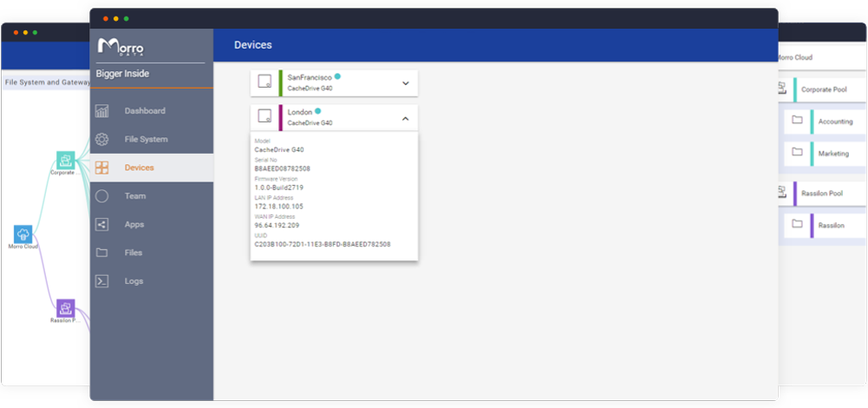
Task: Select the Rassilon Pool row in right window
Action: coord(821,194)
